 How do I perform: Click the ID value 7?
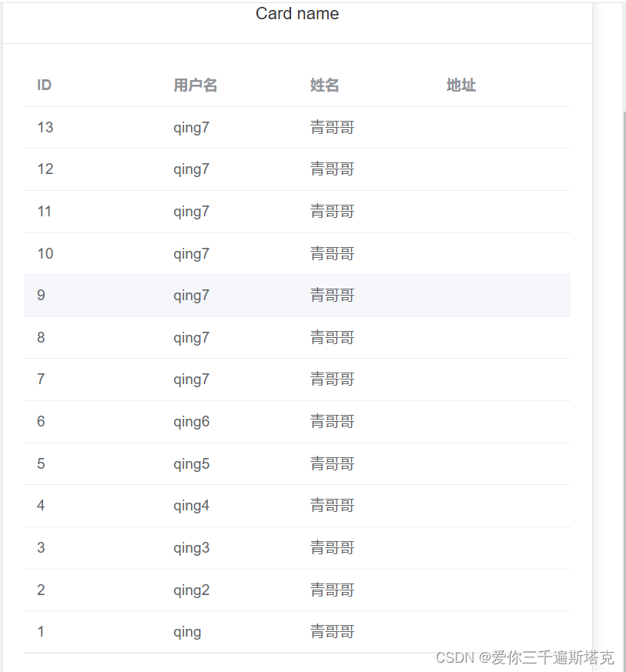click(x=41, y=379)
